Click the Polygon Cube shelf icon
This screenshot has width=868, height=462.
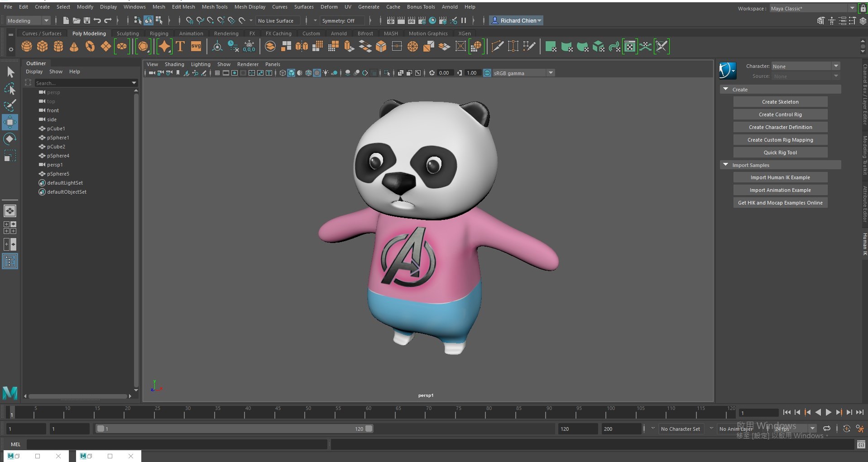coord(43,47)
